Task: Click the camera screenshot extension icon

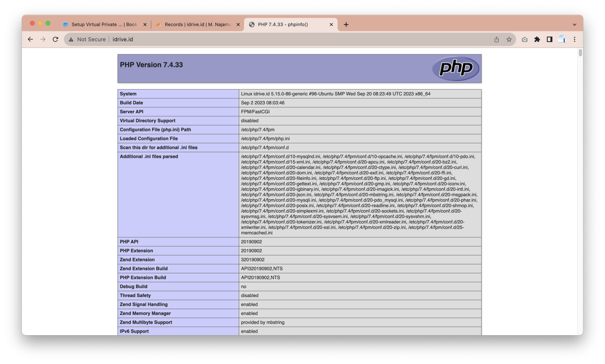Action: (525, 39)
